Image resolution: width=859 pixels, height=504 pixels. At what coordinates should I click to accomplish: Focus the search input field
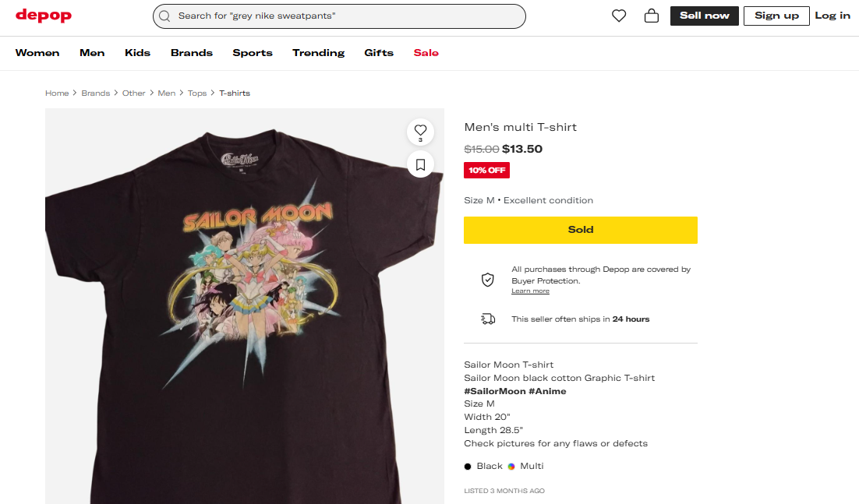click(x=343, y=16)
